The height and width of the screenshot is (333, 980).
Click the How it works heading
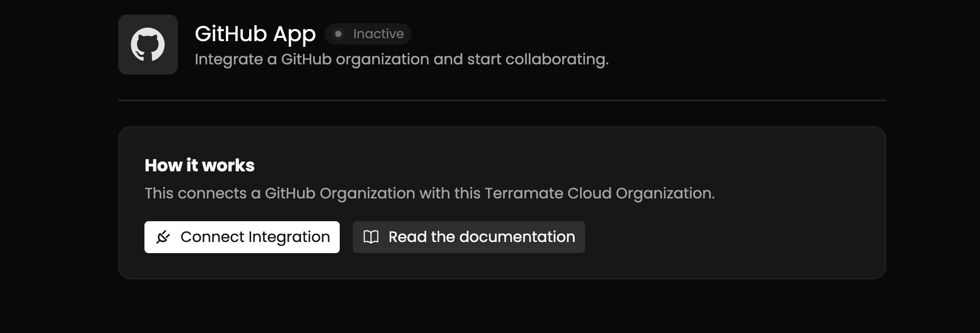point(199,165)
